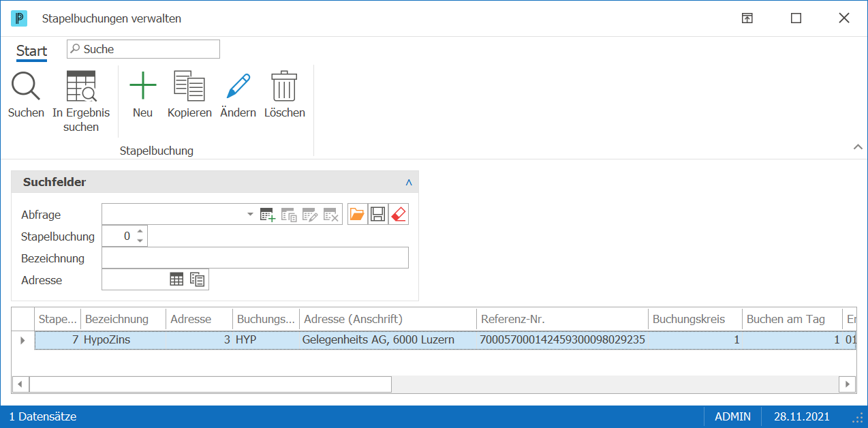
Task: Collapse the Suchfelder panel
Action: click(x=409, y=183)
